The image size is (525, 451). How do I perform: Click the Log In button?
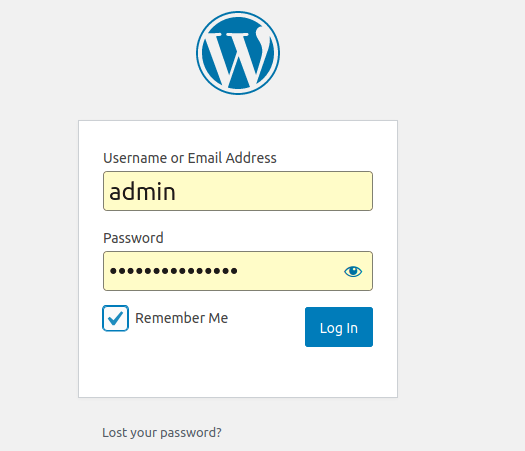(339, 327)
